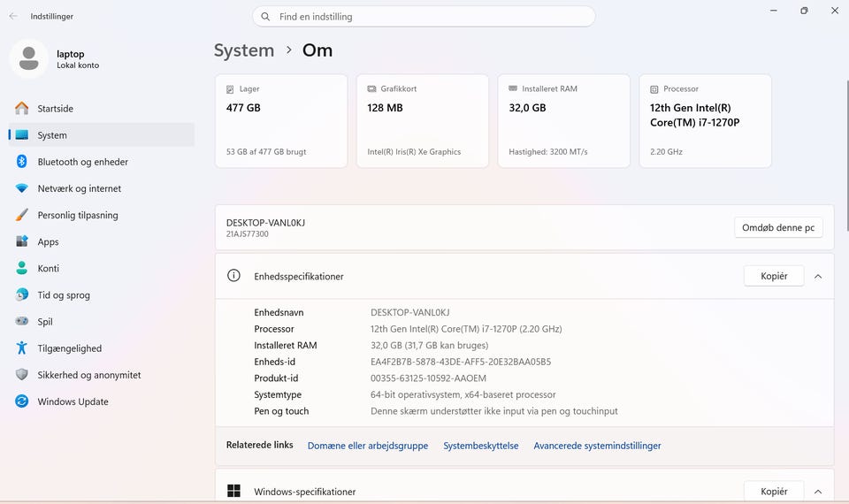Select Spil in the sidebar
The height and width of the screenshot is (504, 849).
coord(45,322)
